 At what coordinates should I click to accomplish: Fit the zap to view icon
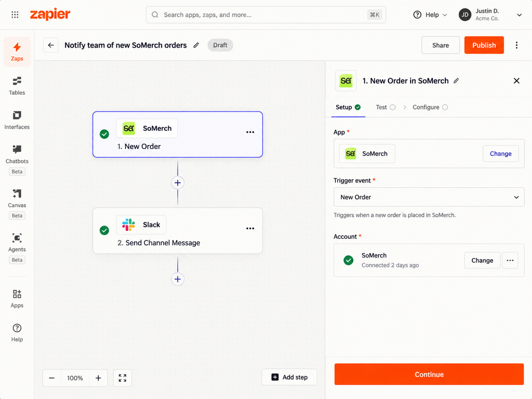coord(122,378)
